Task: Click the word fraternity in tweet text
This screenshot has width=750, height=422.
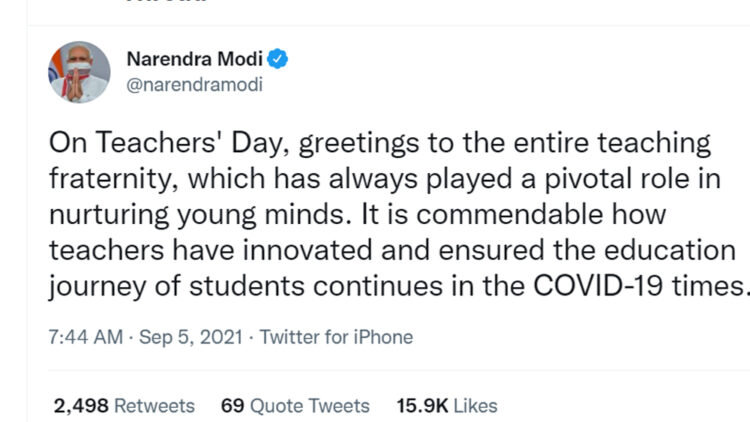Action: pyautogui.click(x=114, y=179)
